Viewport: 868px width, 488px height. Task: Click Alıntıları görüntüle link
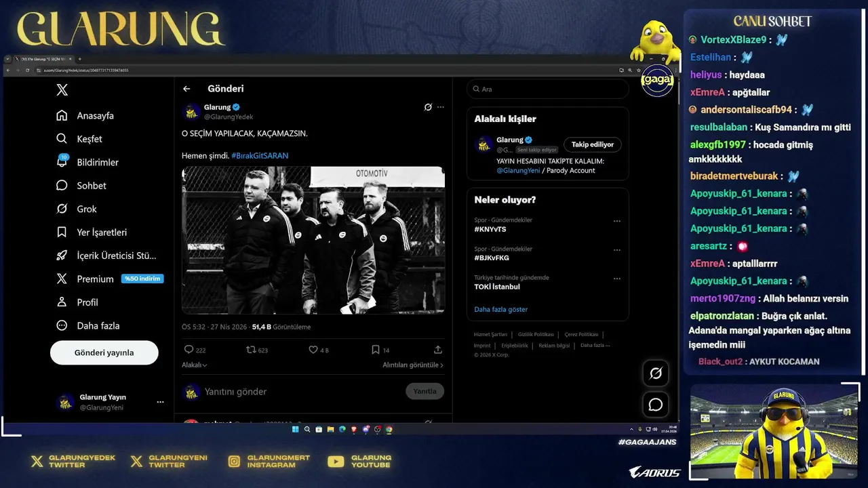click(x=413, y=365)
